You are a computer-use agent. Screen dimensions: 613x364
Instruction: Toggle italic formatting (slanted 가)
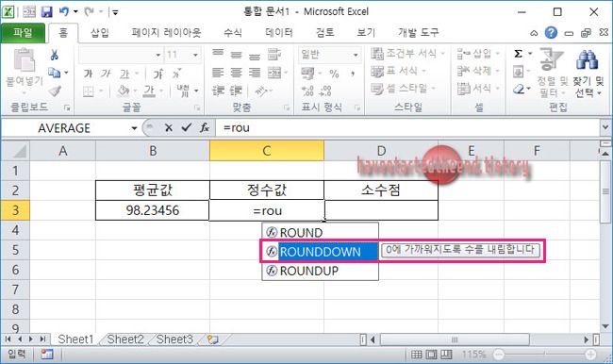[106, 74]
